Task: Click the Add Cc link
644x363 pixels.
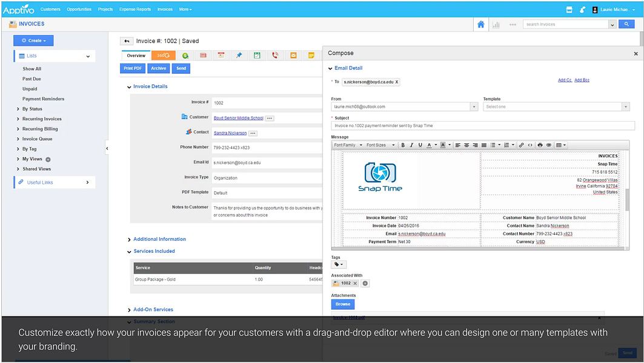Action: pos(565,80)
